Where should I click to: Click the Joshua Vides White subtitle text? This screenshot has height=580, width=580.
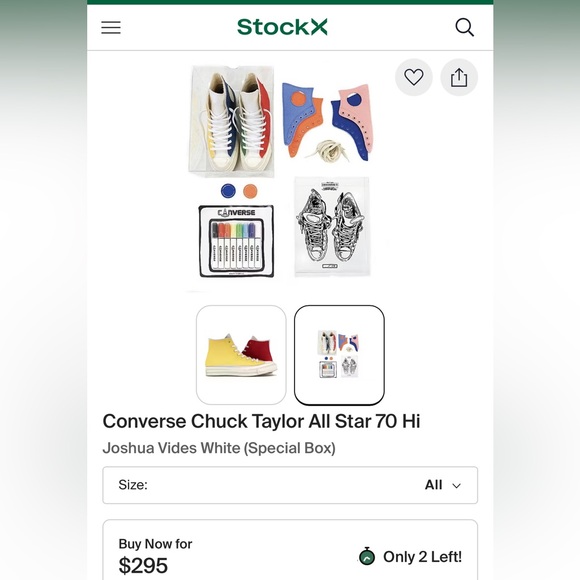tap(219, 448)
